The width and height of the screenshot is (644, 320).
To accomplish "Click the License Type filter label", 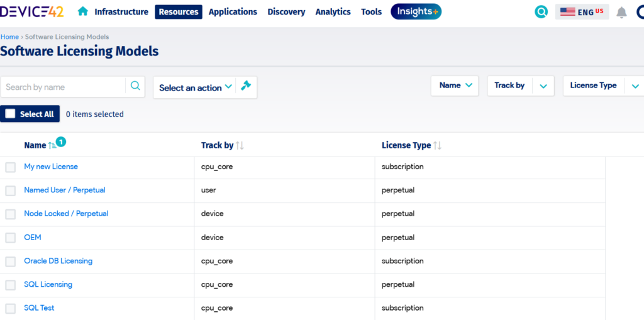I will (x=594, y=86).
